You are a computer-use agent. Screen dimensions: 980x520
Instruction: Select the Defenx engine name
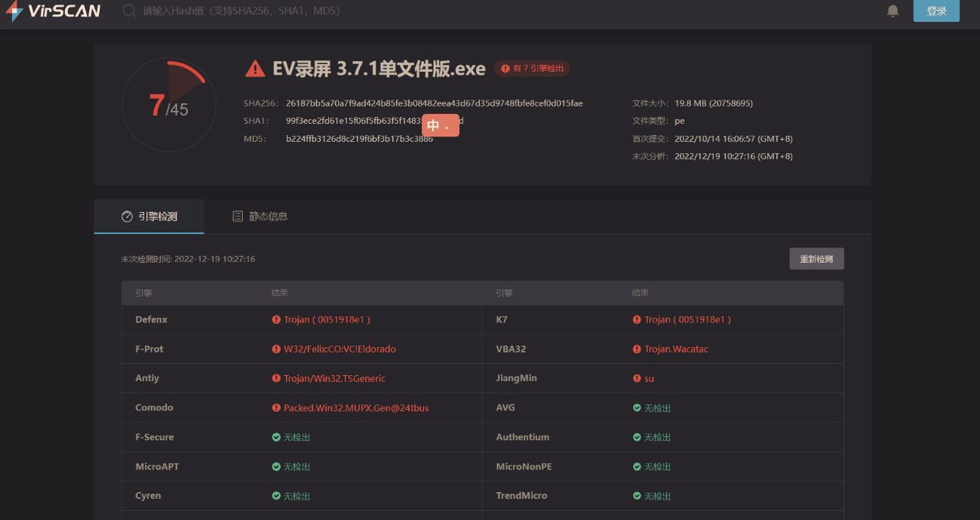pos(152,320)
